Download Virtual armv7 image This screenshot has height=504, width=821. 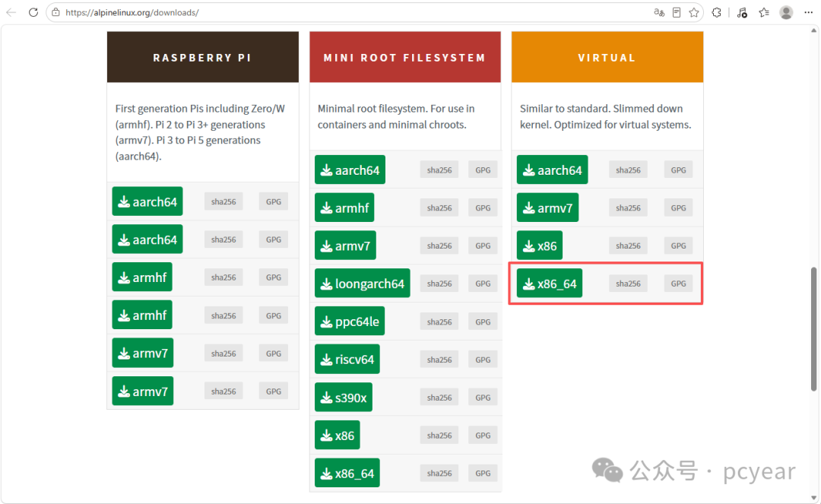pyautogui.click(x=547, y=208)
